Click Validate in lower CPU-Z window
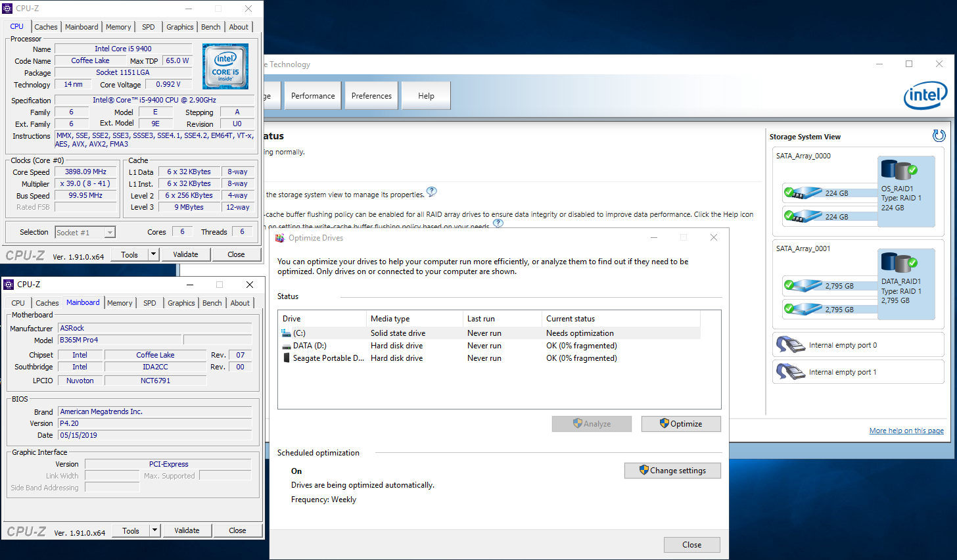The width and height of the screenshot is (957, 560). click(187, 530)
